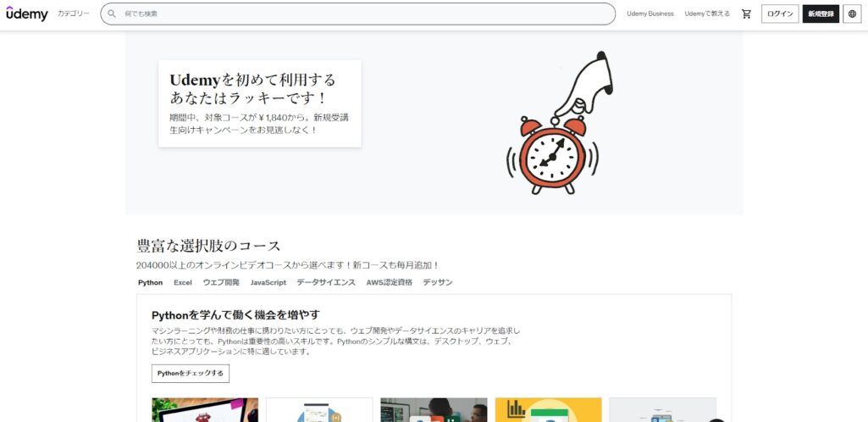Focus the 何でも検索 search field

point(357,14)
